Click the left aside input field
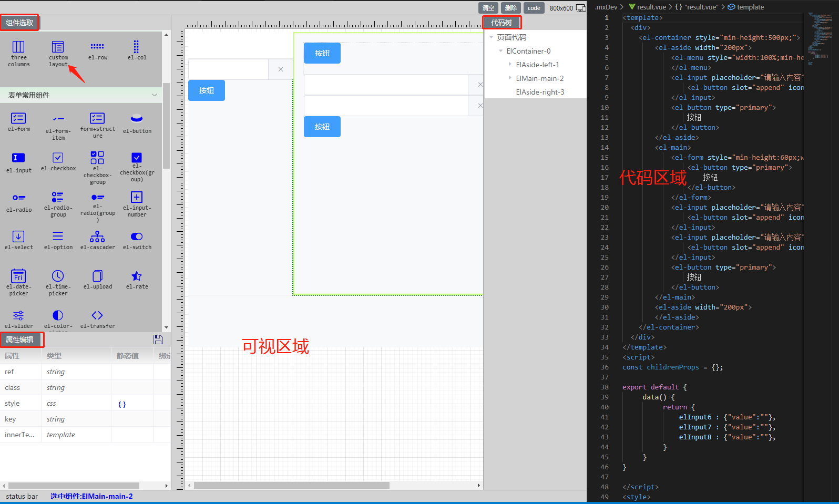Viewport: 839px width, 504px height. (228, 69)
